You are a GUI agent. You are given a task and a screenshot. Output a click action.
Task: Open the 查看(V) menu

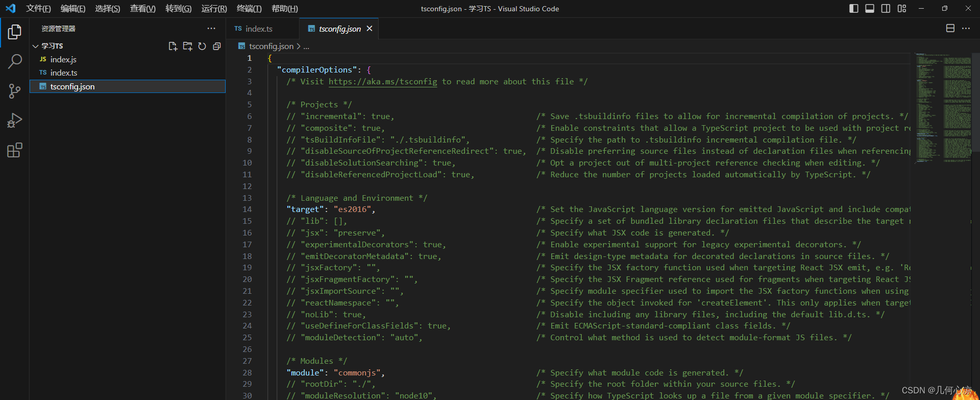point(143,9)
